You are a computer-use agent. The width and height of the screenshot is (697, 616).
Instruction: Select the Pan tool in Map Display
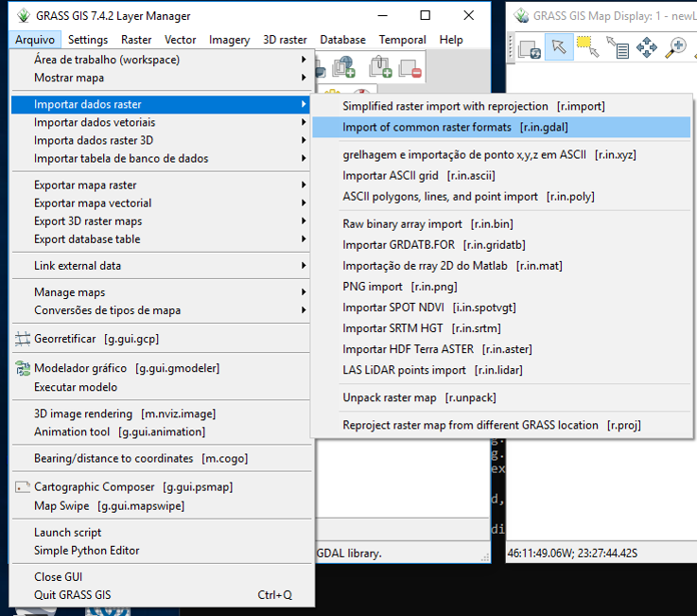tap(647, 46)
